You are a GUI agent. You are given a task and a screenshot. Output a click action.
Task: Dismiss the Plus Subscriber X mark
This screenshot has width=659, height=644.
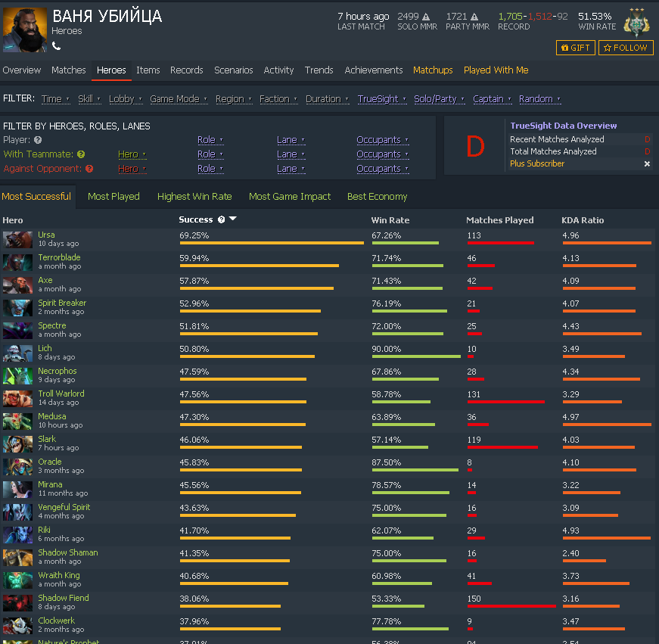tap(647, 164)
